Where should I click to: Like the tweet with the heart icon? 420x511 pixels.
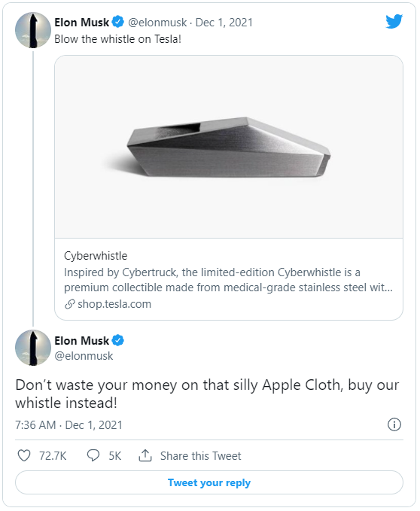click(24, 455)
